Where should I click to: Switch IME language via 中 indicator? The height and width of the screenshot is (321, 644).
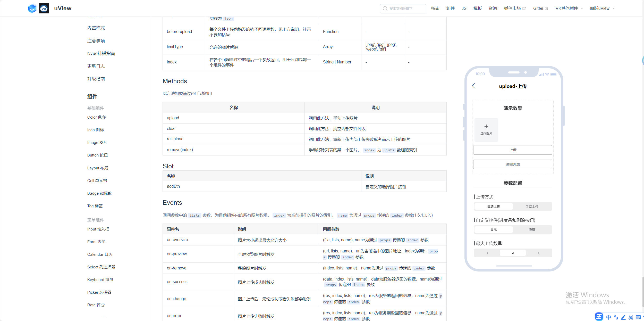[608, 317]
